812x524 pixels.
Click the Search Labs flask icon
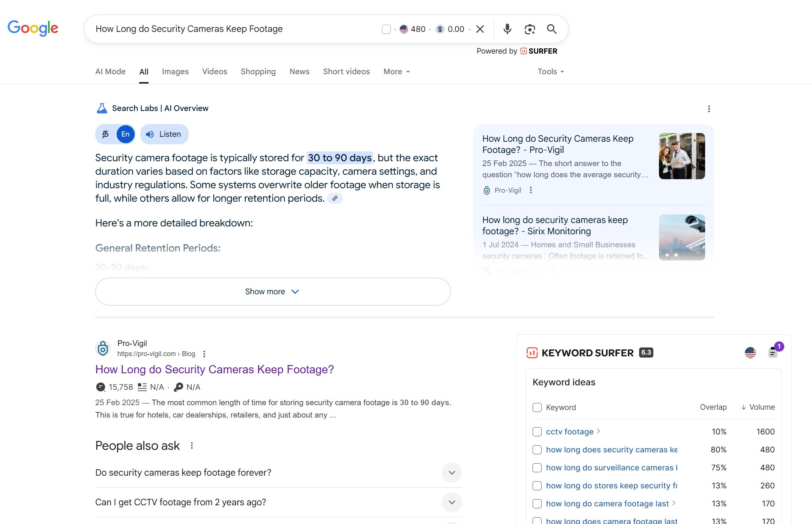coord(101,108)
